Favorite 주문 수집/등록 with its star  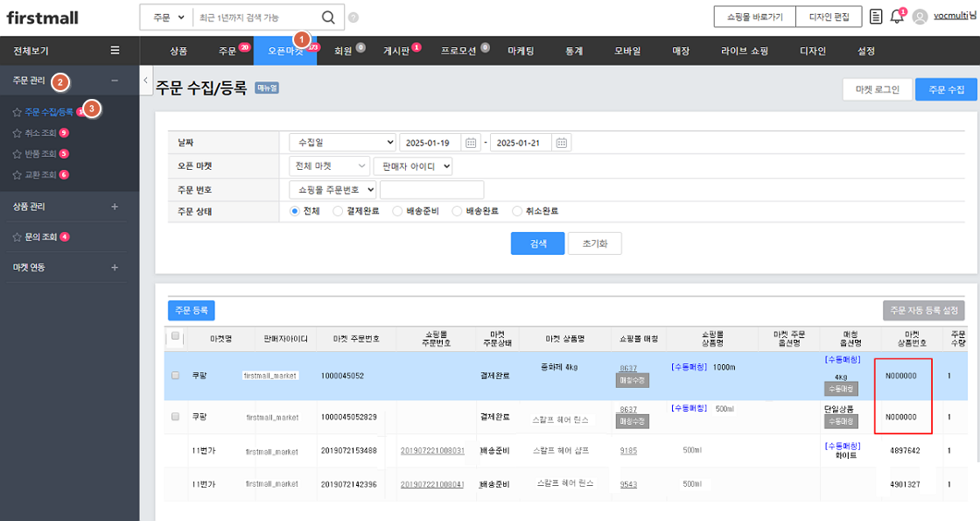[x=17, y=113]
